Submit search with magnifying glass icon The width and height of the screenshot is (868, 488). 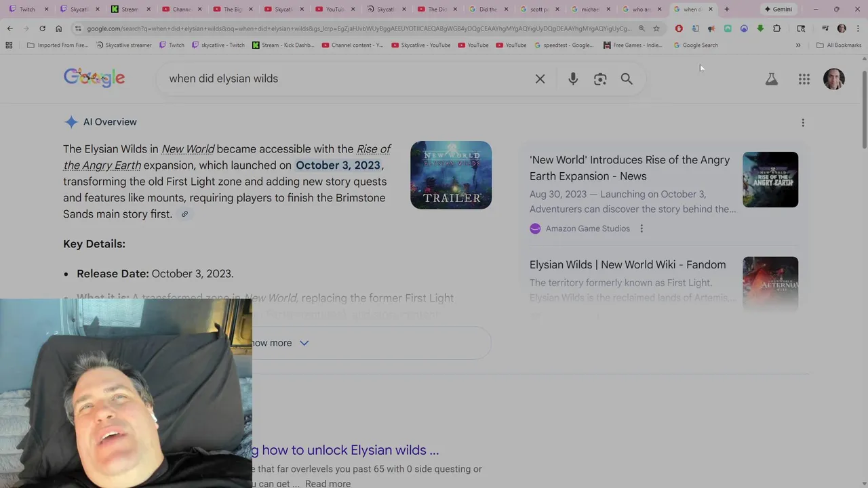(x=627, y=79)
